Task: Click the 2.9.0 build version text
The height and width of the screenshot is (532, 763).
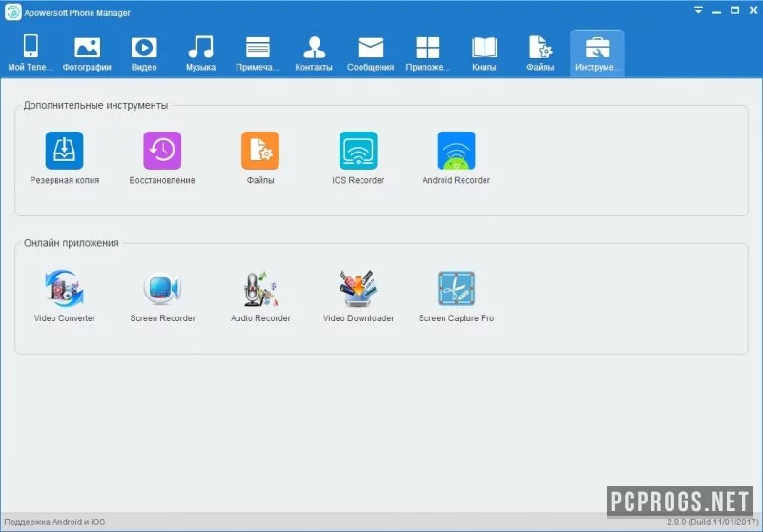Action: (712, 522)
